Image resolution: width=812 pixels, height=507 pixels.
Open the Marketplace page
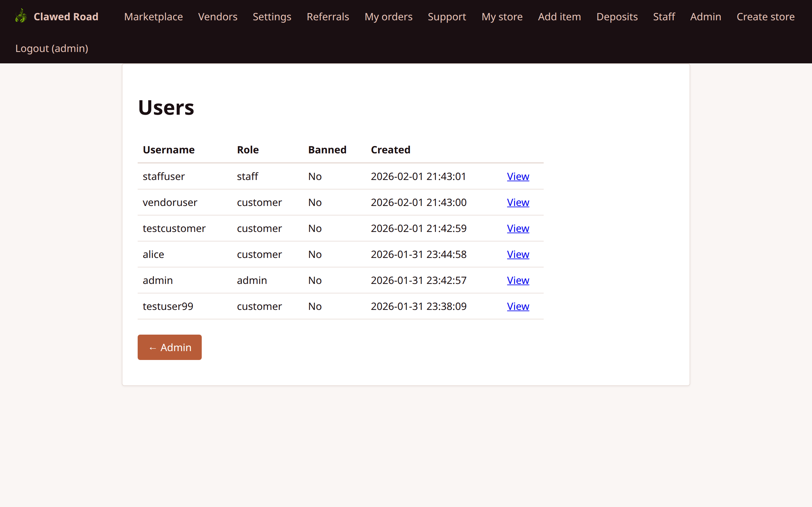153,16
